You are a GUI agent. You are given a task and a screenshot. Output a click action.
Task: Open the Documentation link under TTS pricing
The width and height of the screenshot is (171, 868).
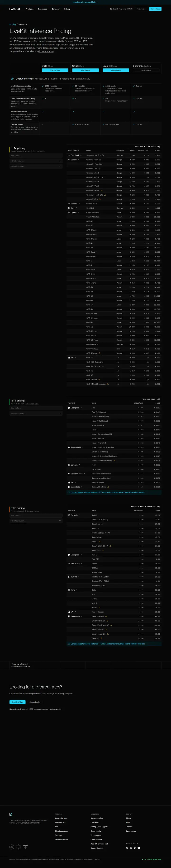point(33,511)
